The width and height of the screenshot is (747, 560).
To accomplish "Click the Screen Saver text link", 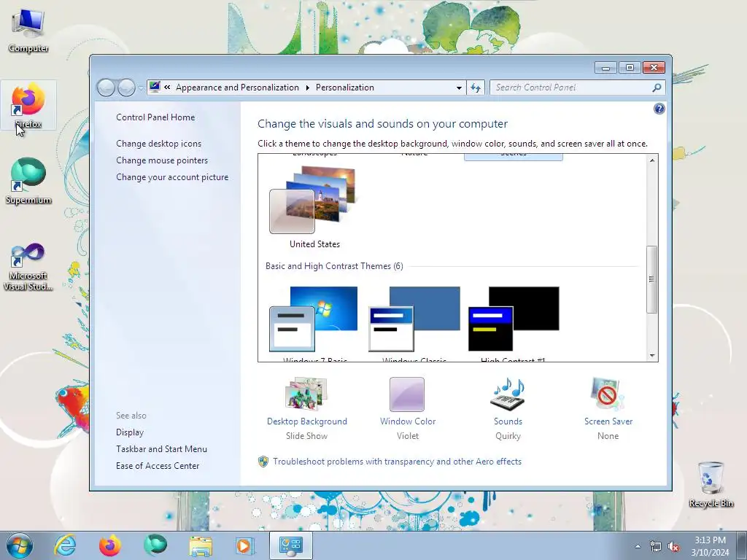I will (608, 421).
